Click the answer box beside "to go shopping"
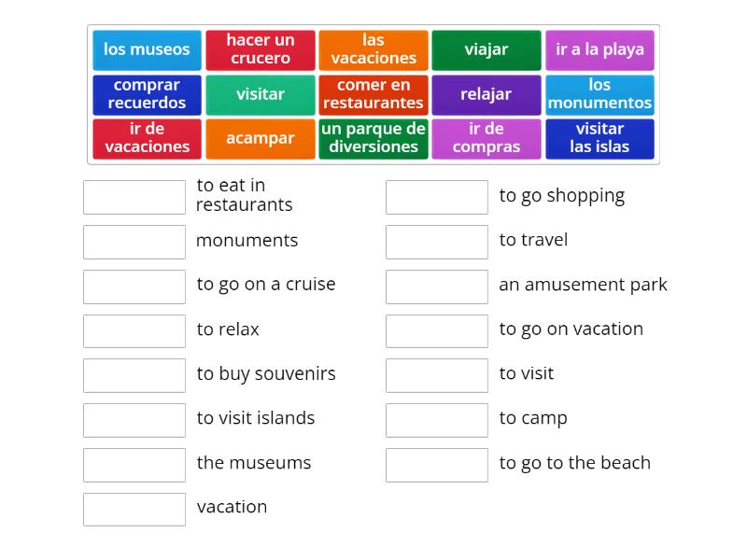 click(x=436, y=197)
